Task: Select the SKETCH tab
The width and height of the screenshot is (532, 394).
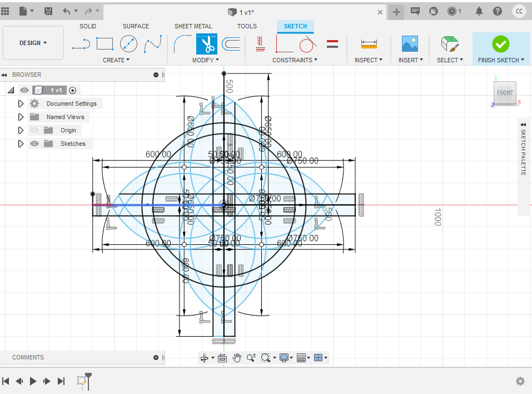Action: pyautogui.click(x=295, y=26)
